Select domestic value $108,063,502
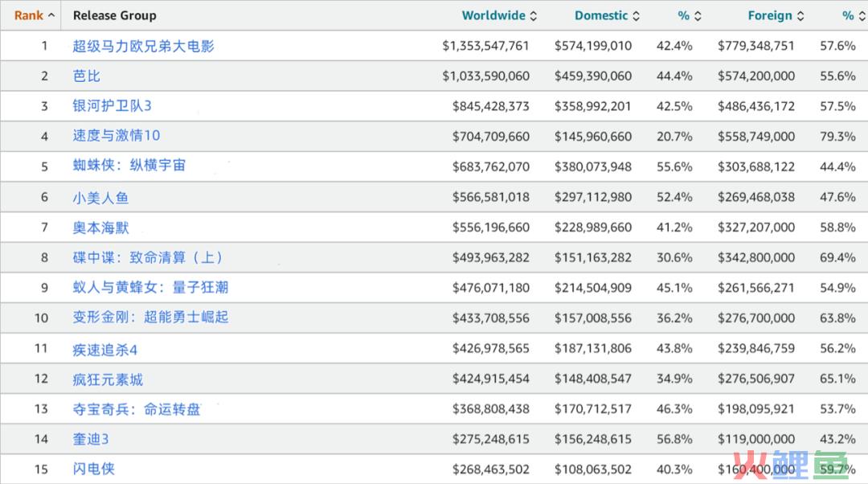This screenshot has width=868, height=484. click(593, 470)
